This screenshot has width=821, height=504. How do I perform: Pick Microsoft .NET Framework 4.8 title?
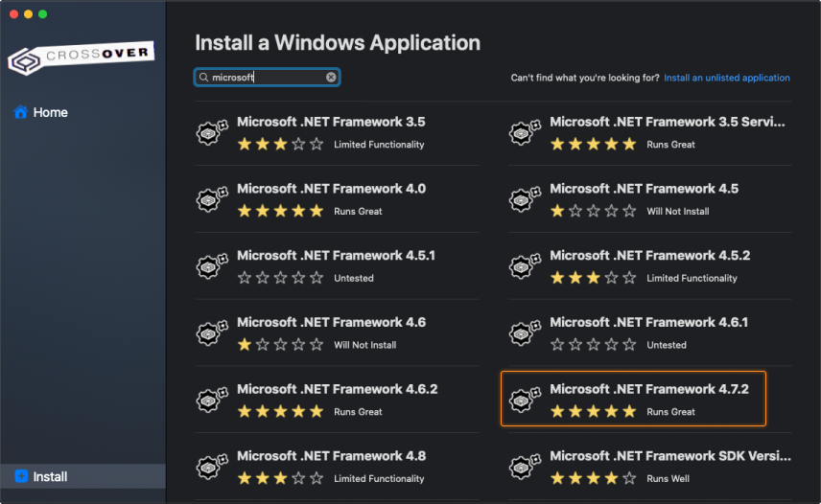[x=332, y=456]
